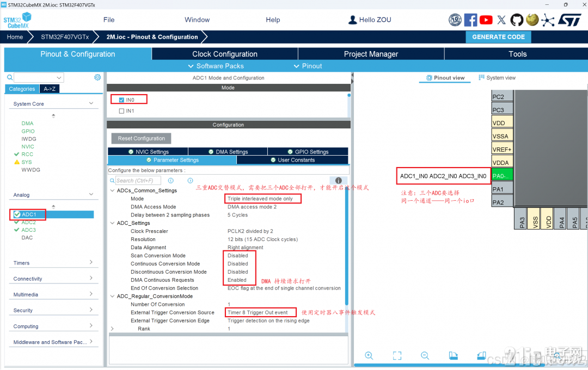Image resolution: width=588 pixels, height=370 pixels.
Task: Open the YouTube icon link
Action: tap(486, 20)
